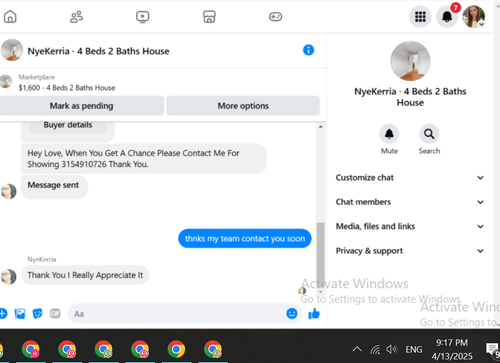This screenshot has width=500, height=363.
Task: Open the Marketplace storefront icon
Action: pyautogui.click(x=209, y=17)
